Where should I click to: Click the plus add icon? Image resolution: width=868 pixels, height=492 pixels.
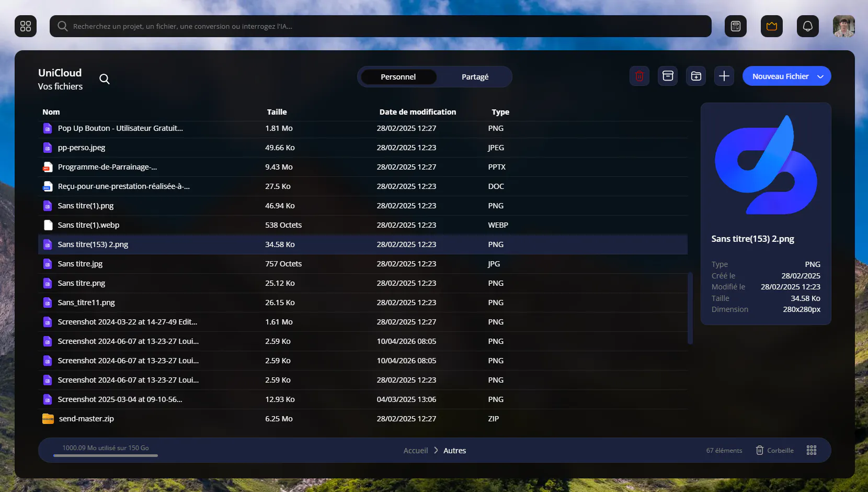click(724, 76)
